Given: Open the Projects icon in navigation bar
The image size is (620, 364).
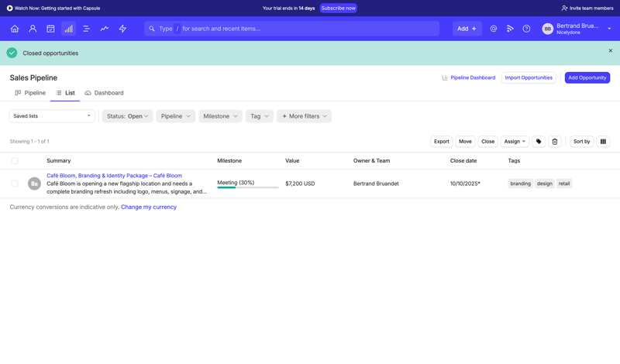Looking at the screenshot, I should [86, 29].
